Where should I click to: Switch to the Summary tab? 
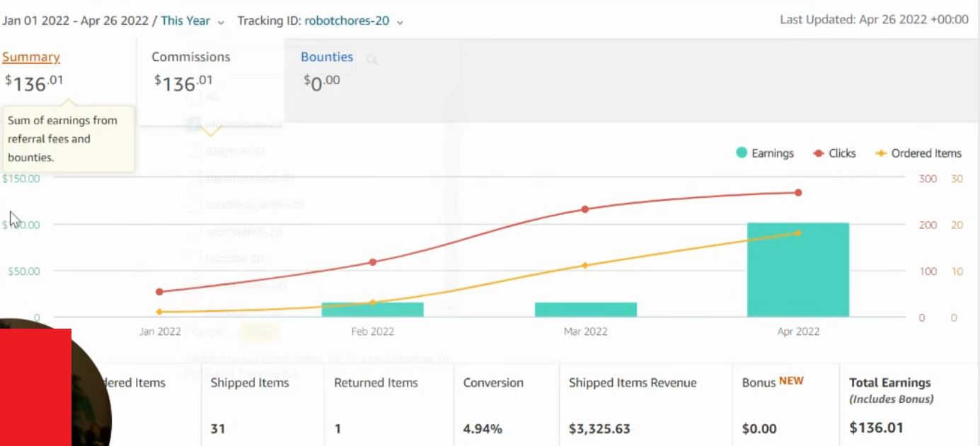[x=31, y=57]
